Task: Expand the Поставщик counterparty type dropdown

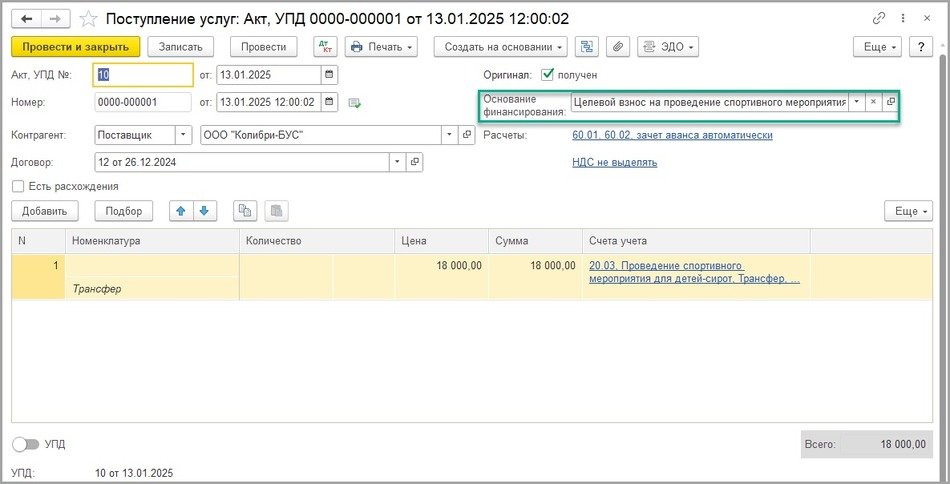Action: (x=183, y=135)
